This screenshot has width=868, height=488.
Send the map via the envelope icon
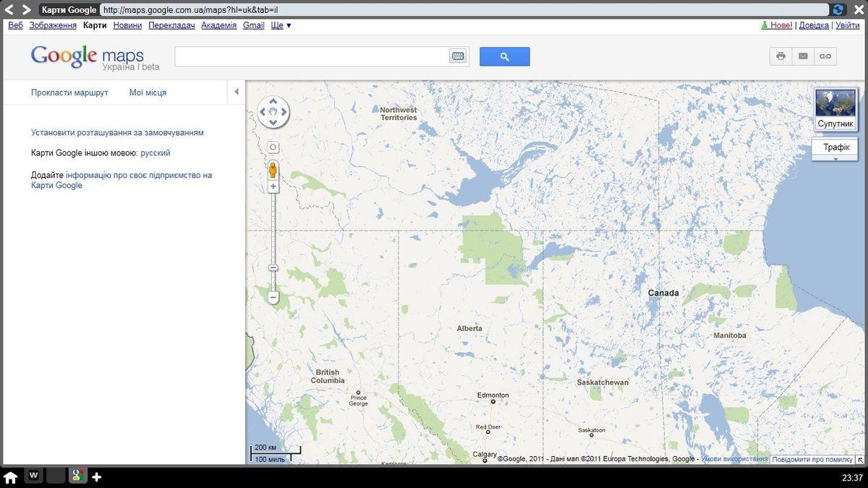803,56
